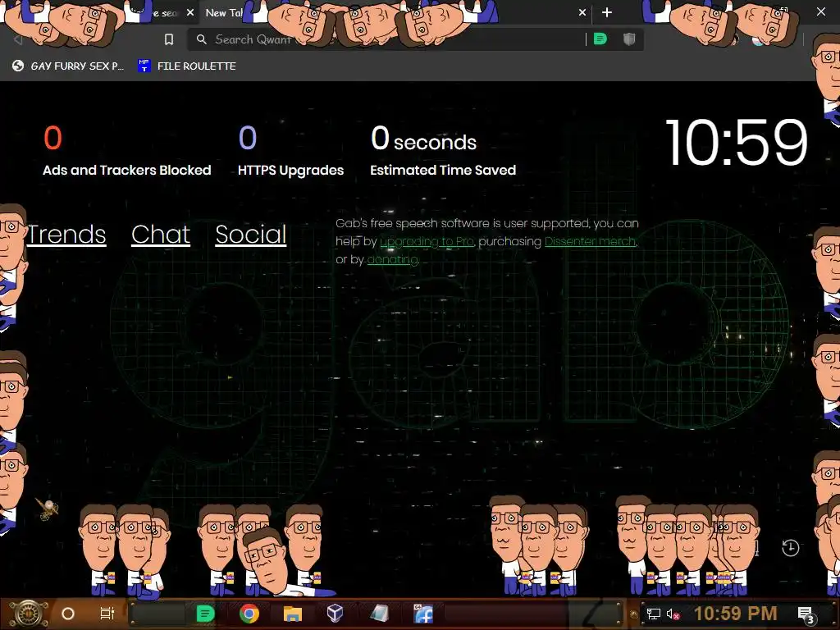840x630 pixels.
Task: Follow the 'Dissenter merch' link
Action: (x=590, y=242)
